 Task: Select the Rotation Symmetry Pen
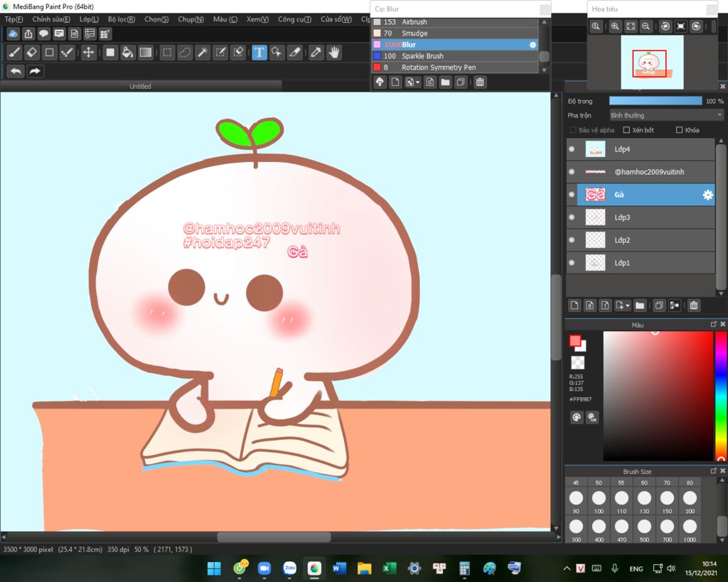click(x=455, y=68)
